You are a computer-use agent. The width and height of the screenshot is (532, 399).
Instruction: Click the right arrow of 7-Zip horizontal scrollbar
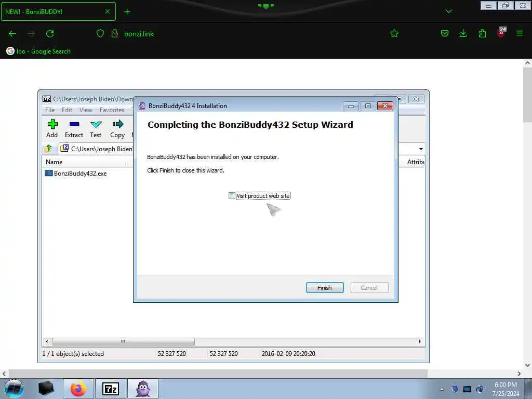click(x=420, y=341)
